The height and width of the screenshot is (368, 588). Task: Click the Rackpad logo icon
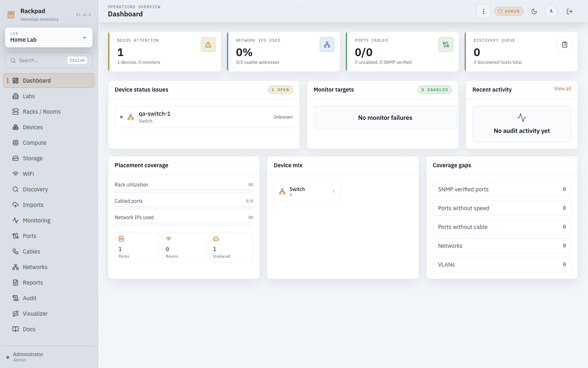11,15
